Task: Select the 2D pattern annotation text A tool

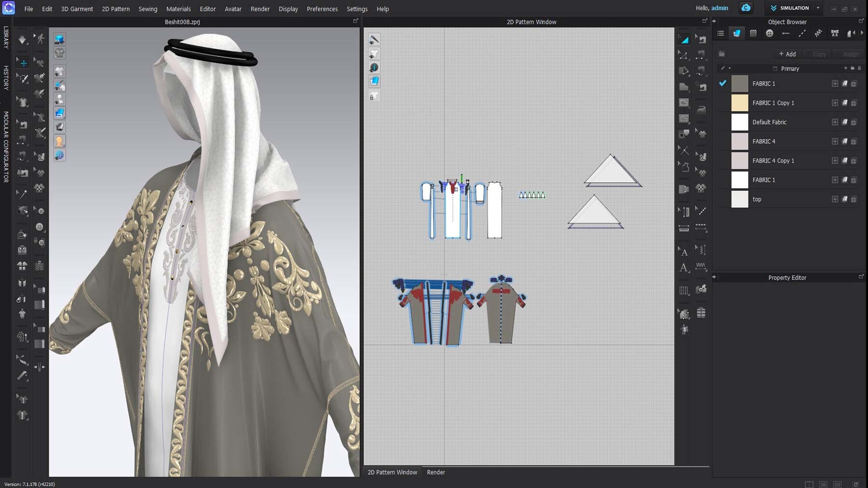Action: point(684,252)
